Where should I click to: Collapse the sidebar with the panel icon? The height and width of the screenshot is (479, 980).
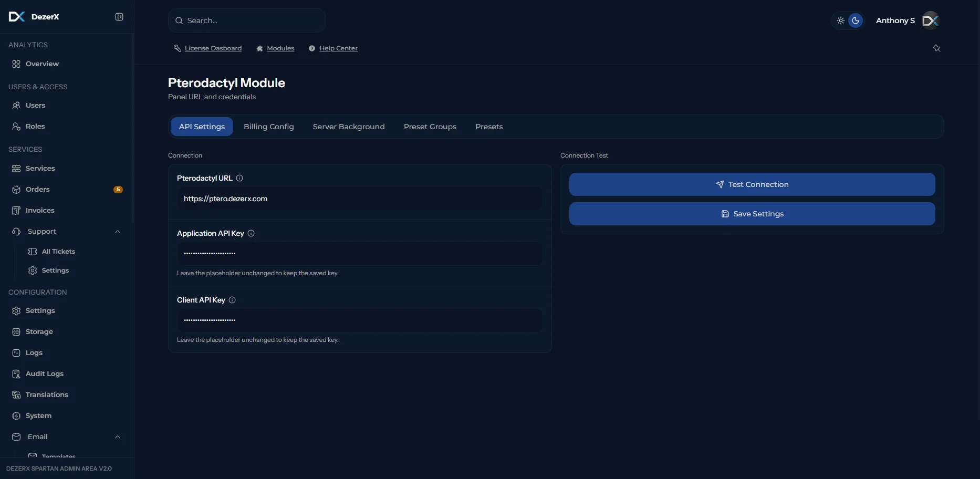point(119,17)
